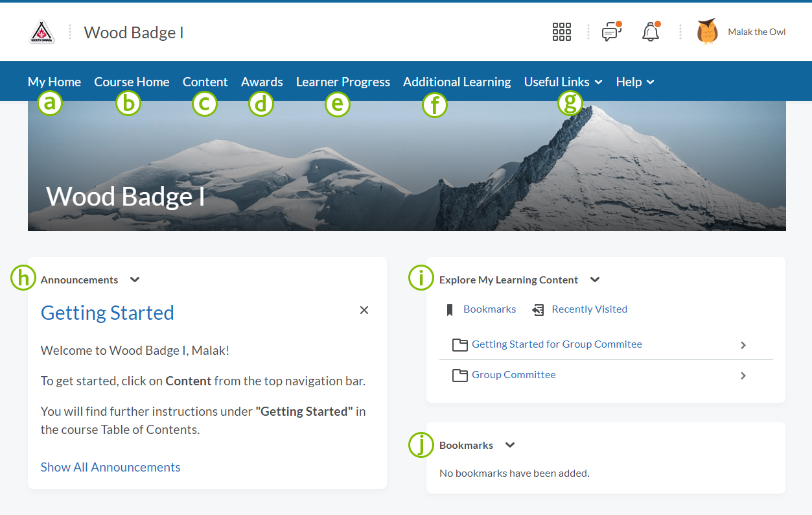This screenshot has height=515, width=812.
Task: Expand the Announcements widget menu chevron
Action: point(135,280)
